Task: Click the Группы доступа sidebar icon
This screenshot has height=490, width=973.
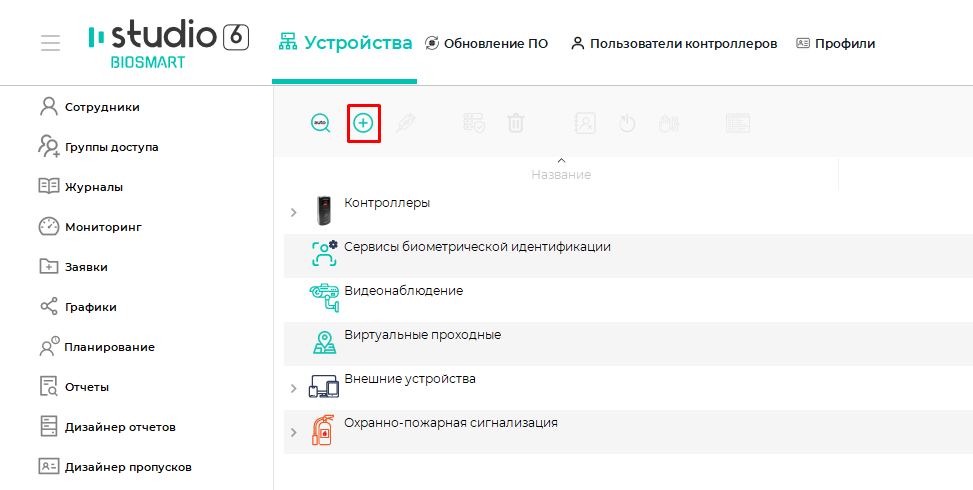Action: pos(48,146)
